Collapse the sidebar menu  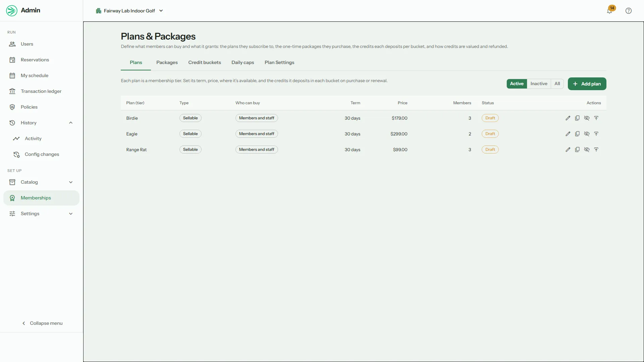(x=42, y=323)
